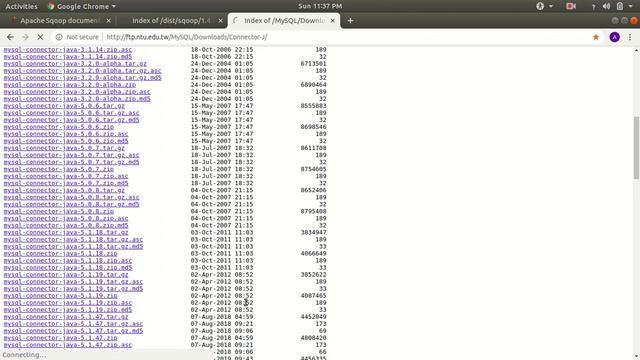Open a new browser tab

(x=350, y=20)
